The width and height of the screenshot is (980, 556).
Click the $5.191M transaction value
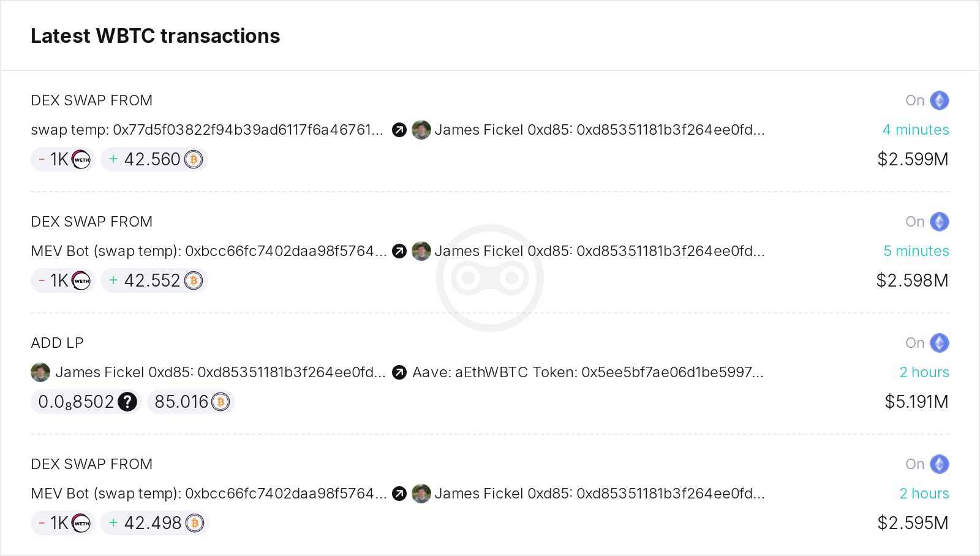click(x=916, y=402)
